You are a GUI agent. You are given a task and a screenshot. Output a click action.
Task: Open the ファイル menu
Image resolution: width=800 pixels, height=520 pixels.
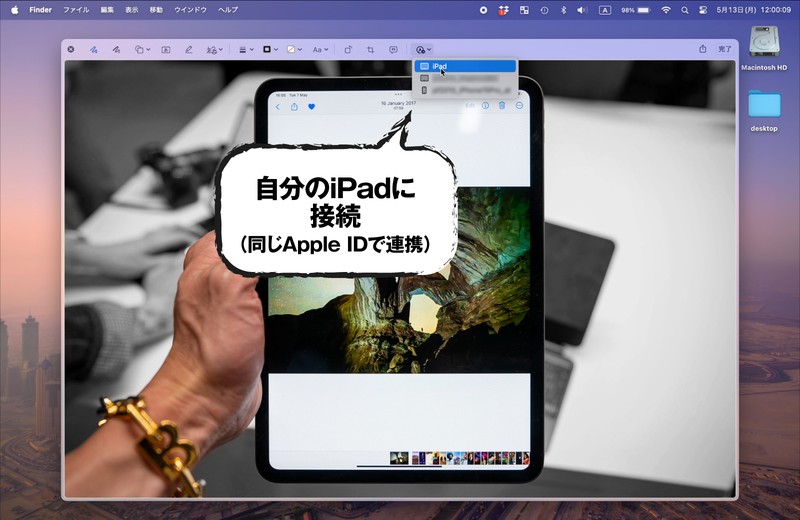point(76,10)
